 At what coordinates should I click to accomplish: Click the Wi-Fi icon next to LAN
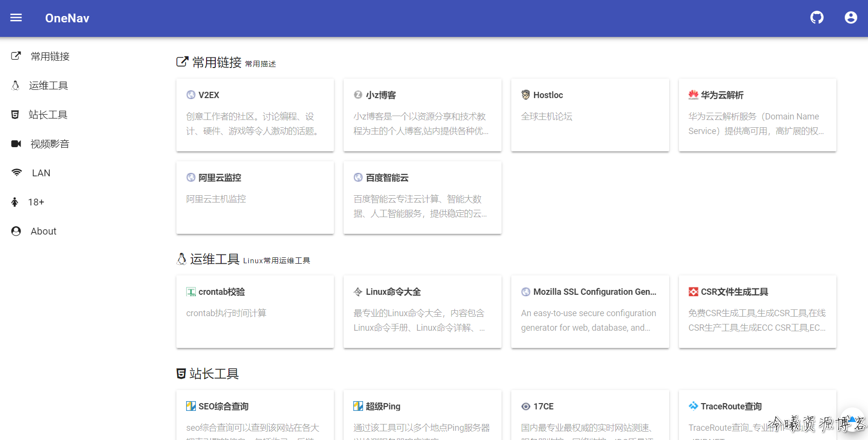(17, 172)
